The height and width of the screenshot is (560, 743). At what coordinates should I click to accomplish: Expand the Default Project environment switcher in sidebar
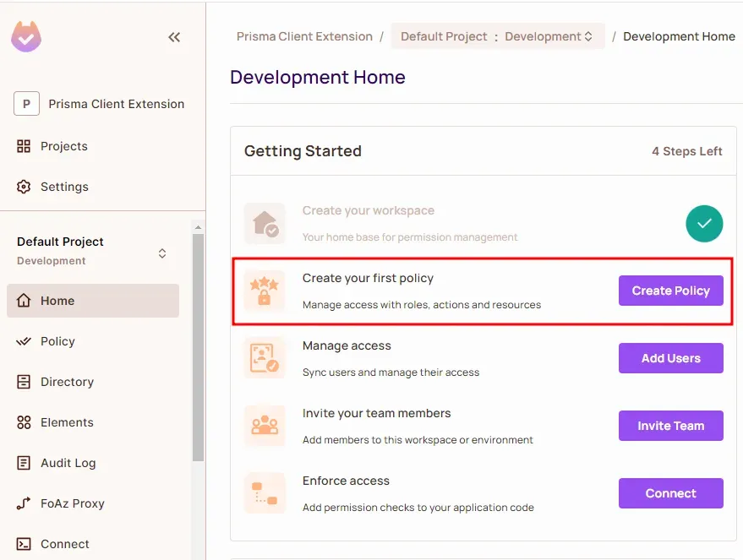pos(162,253)
